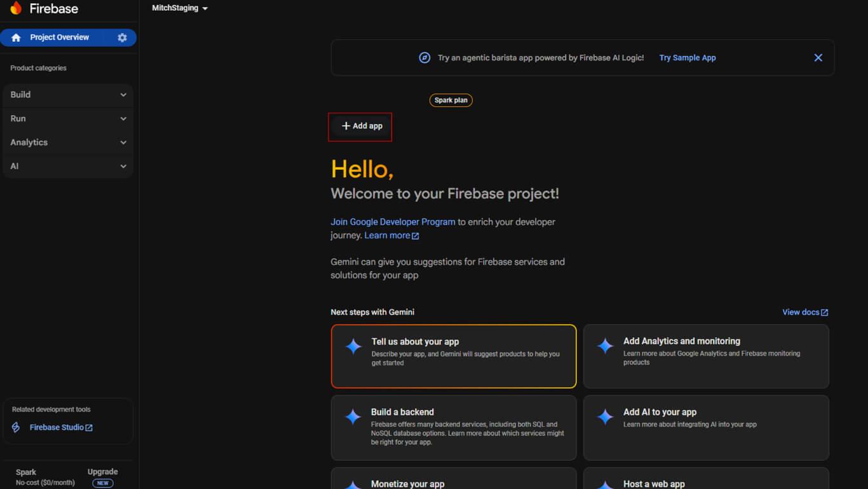
Task: Click Join Google Developer Program link
Action: tap(393, 222)
